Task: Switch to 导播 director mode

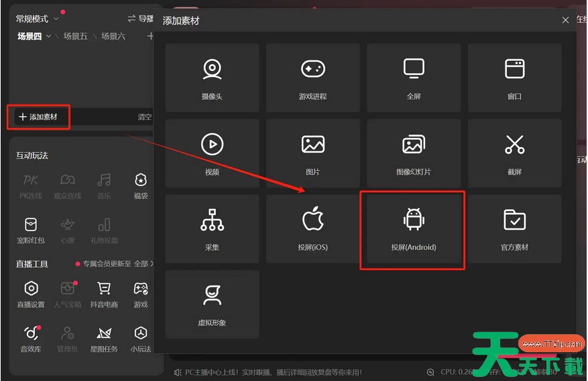Action: (x=141, y=19)
